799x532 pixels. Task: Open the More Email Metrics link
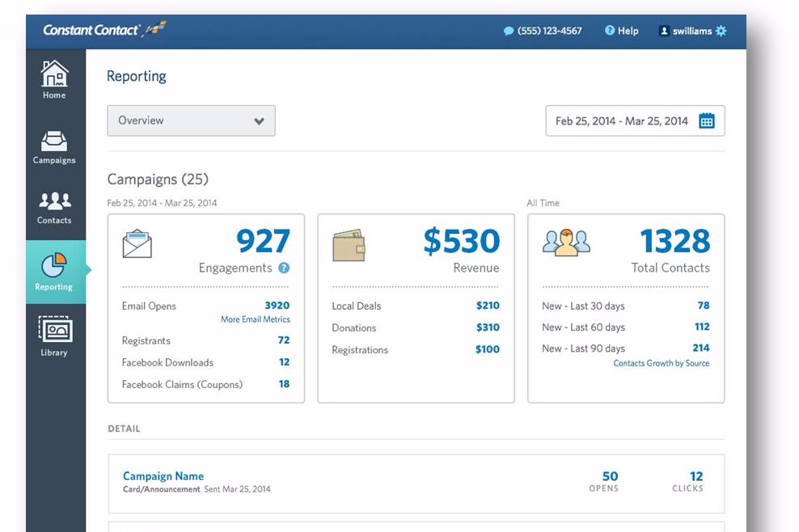tap(255, 319)
